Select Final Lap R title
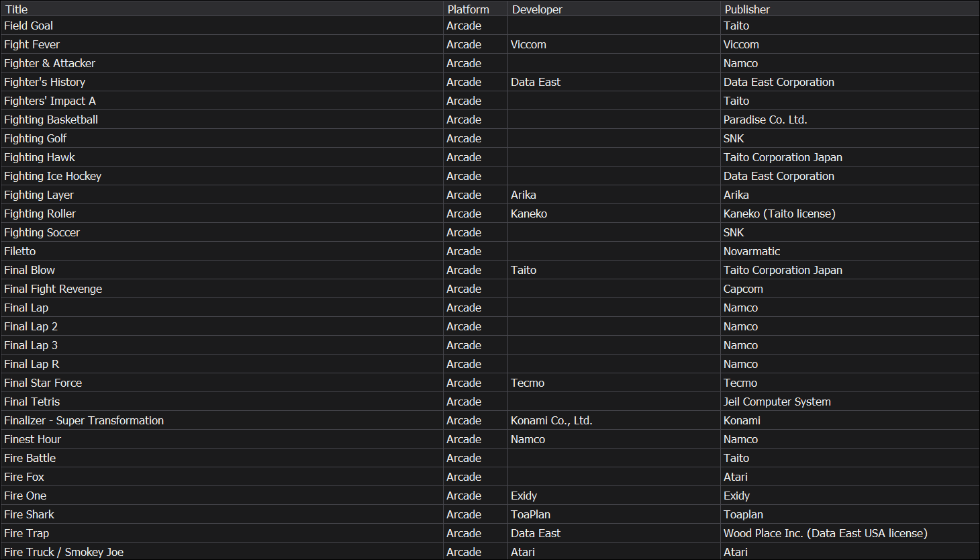 tap(32, 364)
